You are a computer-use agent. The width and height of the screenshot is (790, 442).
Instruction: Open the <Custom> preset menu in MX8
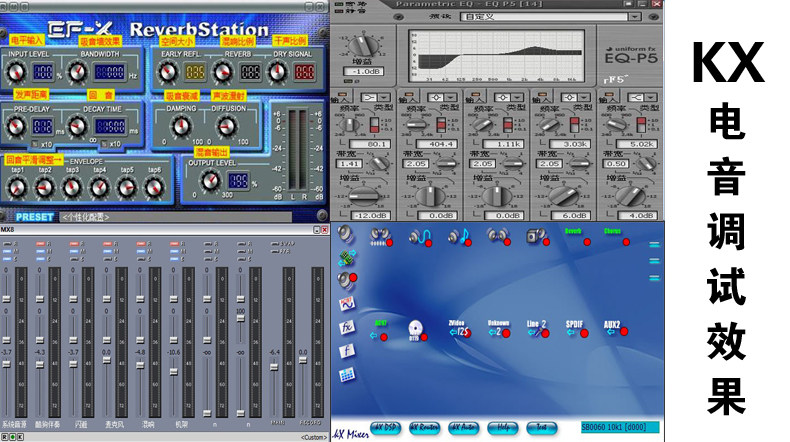click(313, 437)
